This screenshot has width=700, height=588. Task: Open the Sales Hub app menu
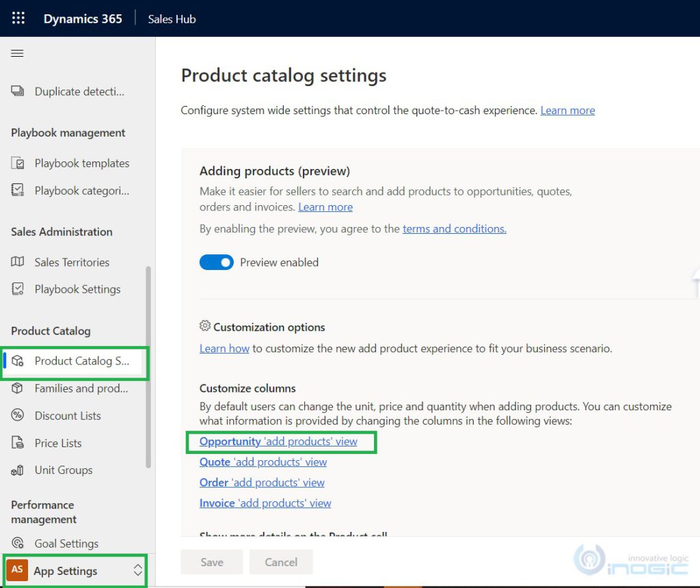click(x=171, y=18)
